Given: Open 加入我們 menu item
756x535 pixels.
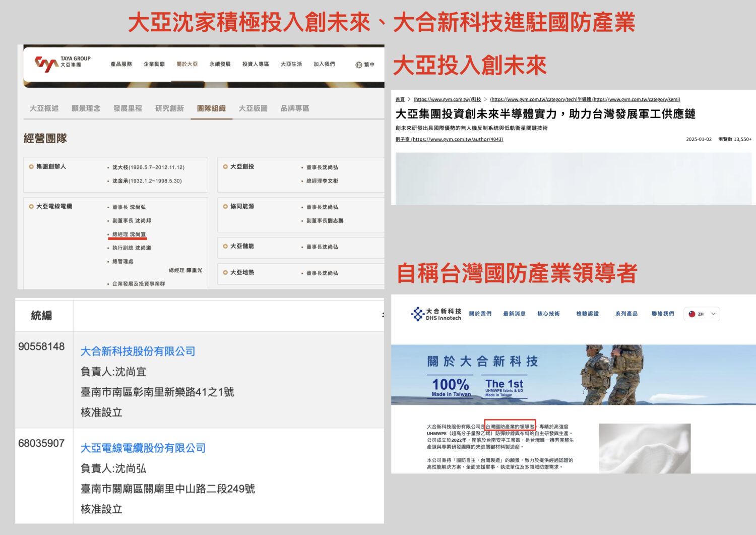Looking at the screenshot, I should tap(324, 64).
